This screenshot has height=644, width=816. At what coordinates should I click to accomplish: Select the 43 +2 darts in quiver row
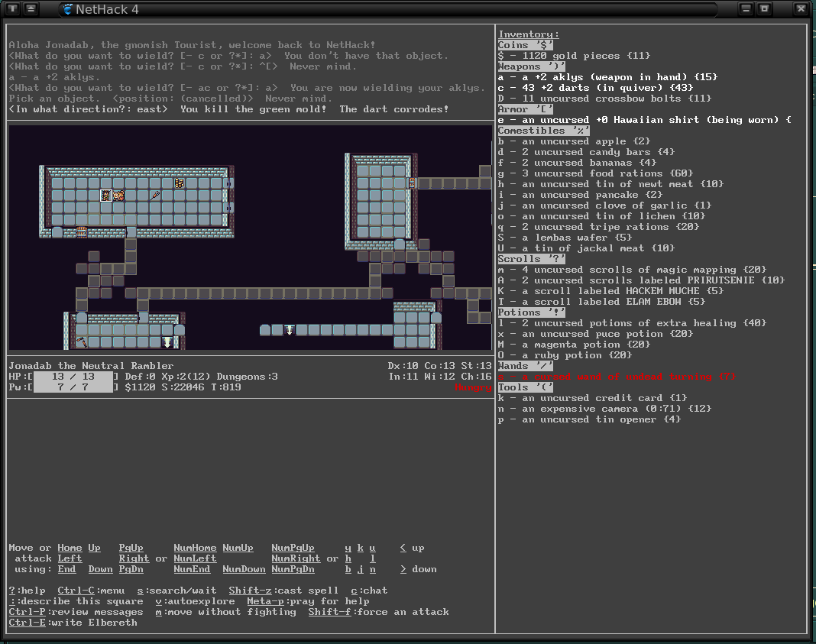point(595,88)
